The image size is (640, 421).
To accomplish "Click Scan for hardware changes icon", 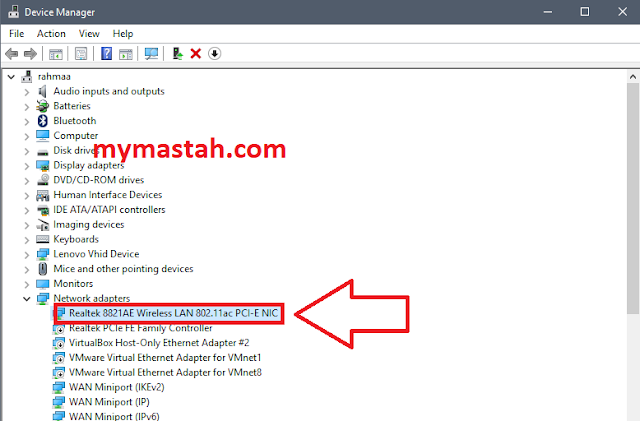I will click(x=151, y=53).
